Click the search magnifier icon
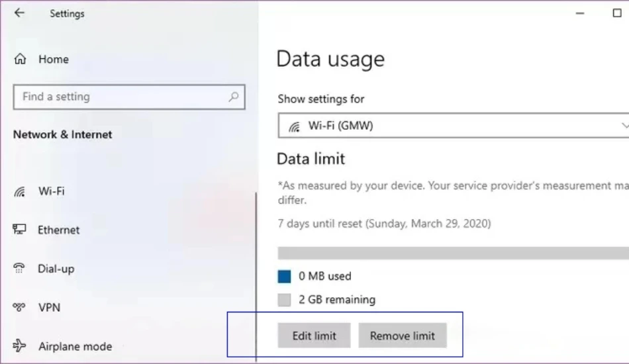This screenshot has height=364, width=629. 234,97
